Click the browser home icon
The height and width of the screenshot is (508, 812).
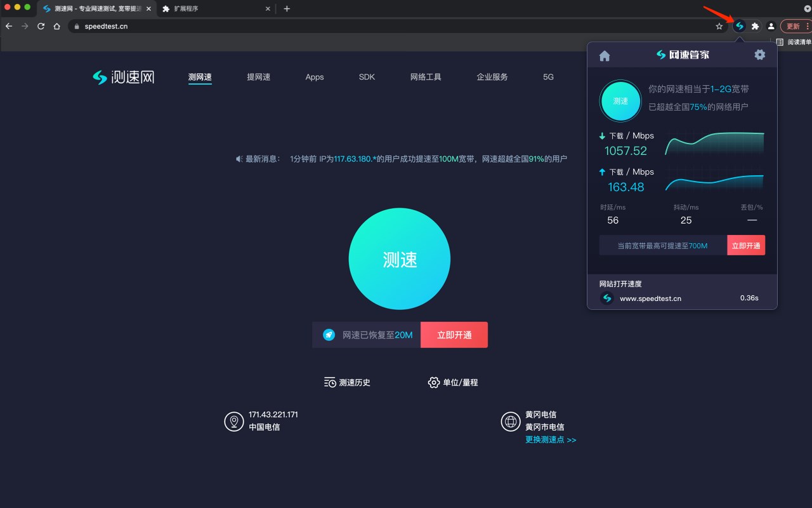tap(56, 26)
